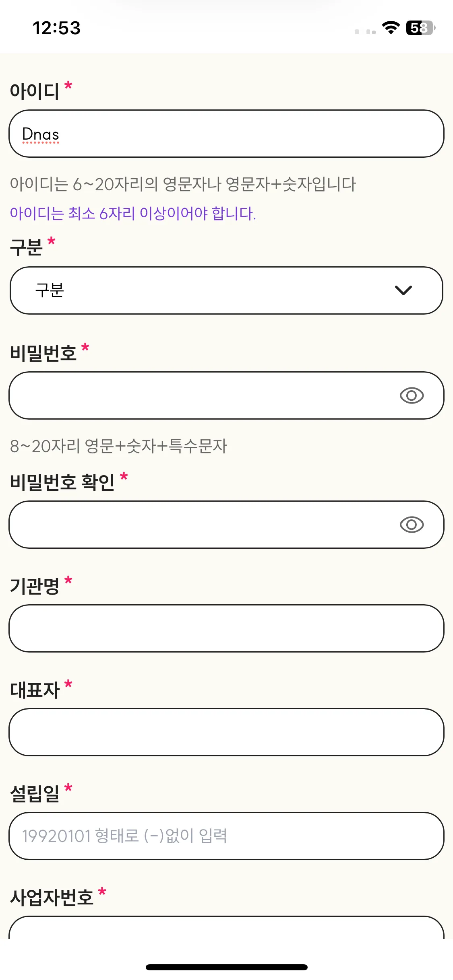
Task: Show password in 비밀번호 field via eye icon
Action: coord(412,395)
